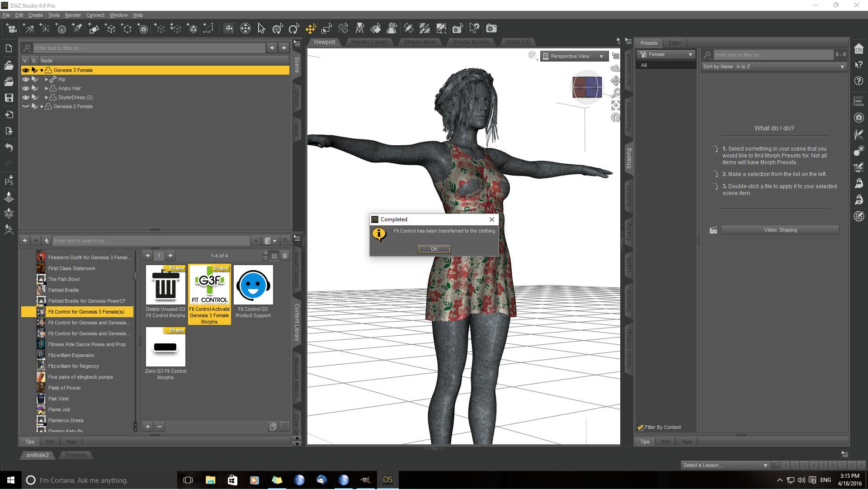Toggle visibility eye for Anjou Hair
This screenshot has width=868, height=490.
click(x=26, y=88)
